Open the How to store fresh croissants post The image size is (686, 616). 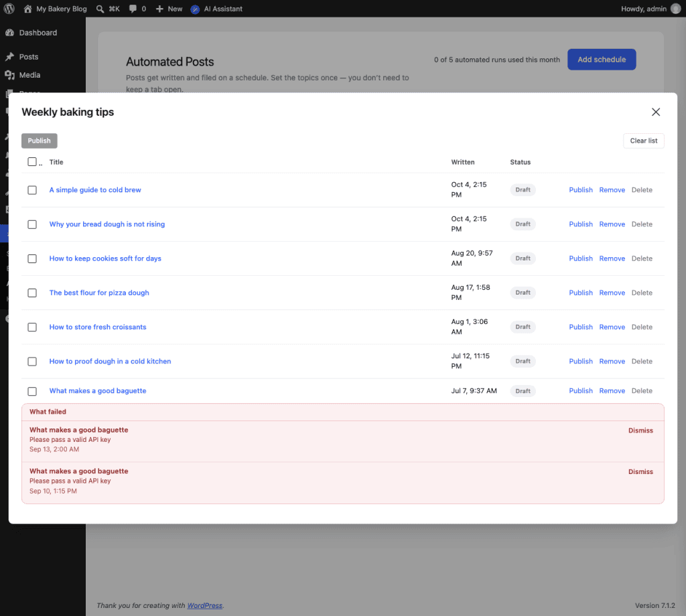point(98,327)
